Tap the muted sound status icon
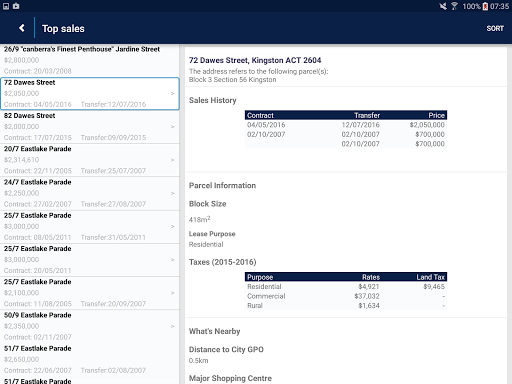This screenshot has height=384, width=512. (x=443, y=6)
